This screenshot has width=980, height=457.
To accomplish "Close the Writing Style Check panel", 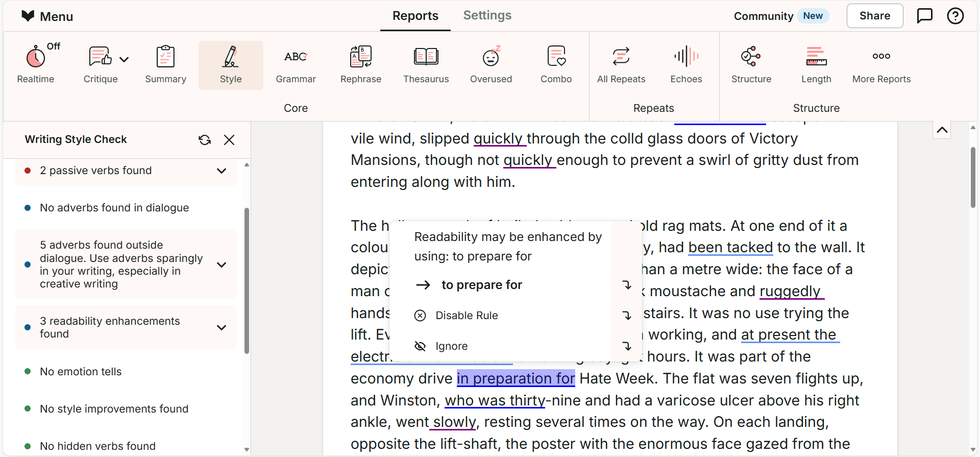I will [229, 140].
